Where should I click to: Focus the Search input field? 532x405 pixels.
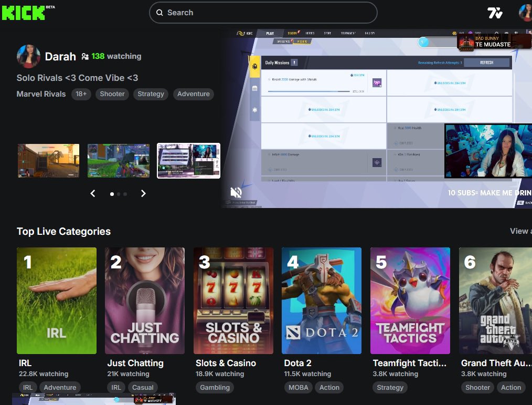click(263, 13)
